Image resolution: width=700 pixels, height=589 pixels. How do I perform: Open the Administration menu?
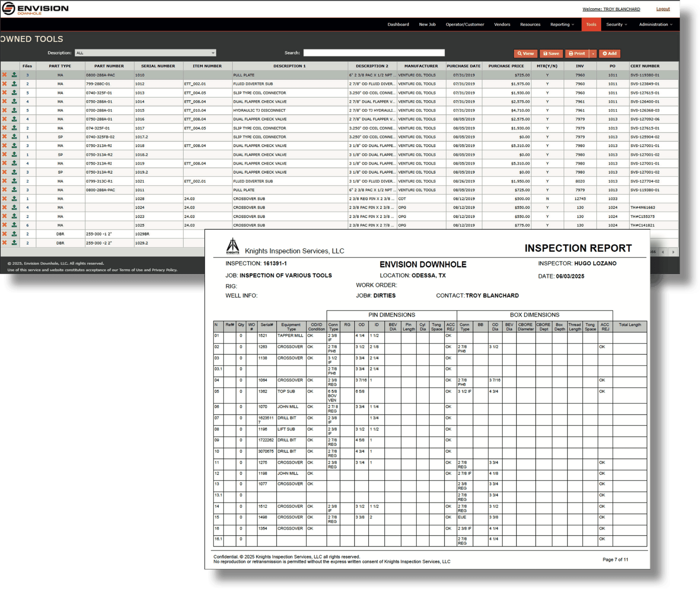tap(655, 24)
